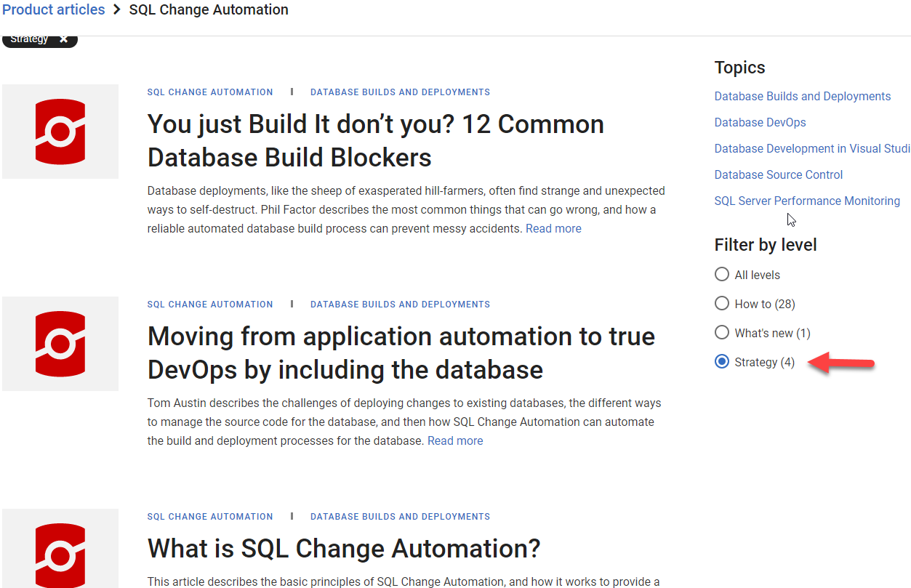This screenshot has width=911, height=588.
Task: Choose the What's new (1) level filter
Action: tap(722, 333)
